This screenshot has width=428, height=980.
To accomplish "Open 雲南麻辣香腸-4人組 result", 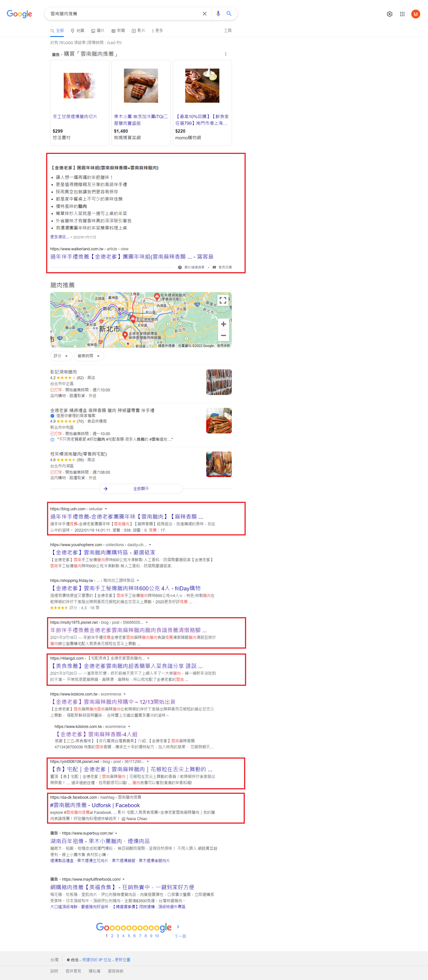I will [96, 734].
